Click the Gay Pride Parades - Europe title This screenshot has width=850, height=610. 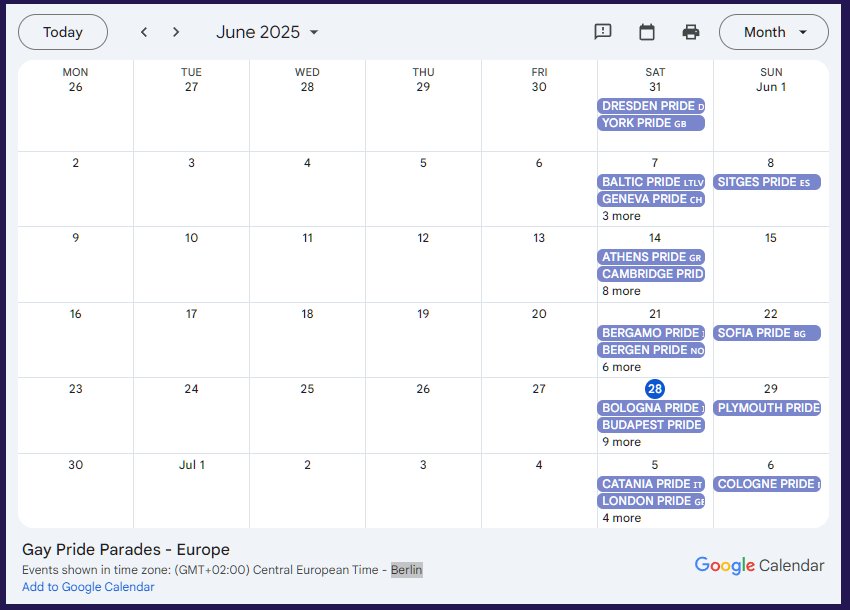click(x=126, y=549)
